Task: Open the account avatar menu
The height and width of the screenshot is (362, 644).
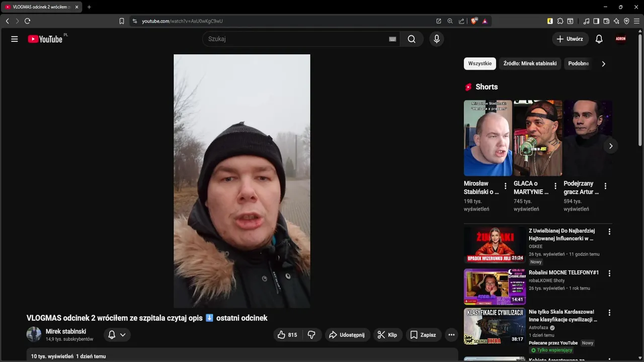Action: point(621,39)
